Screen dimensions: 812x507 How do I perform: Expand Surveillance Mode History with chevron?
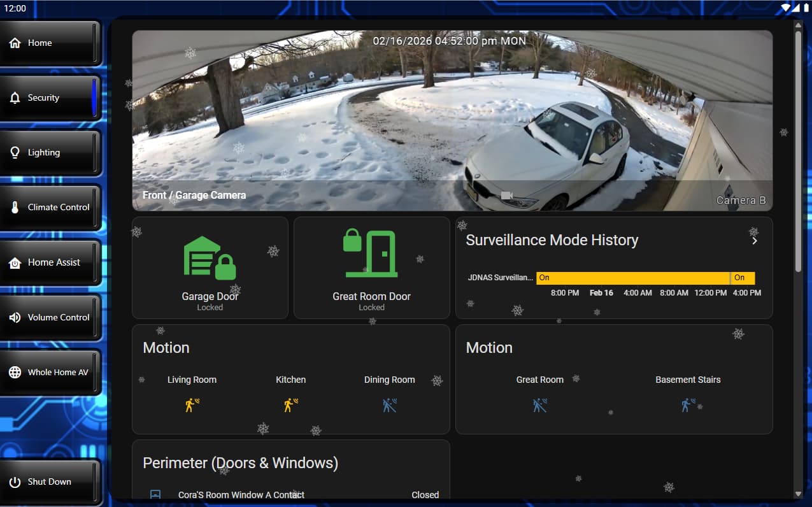(x=755, y=241)
